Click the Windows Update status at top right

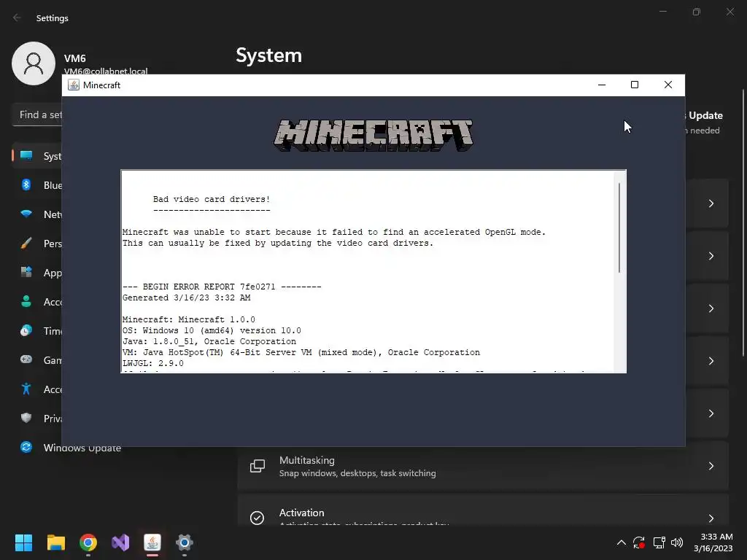click(704, 122)
